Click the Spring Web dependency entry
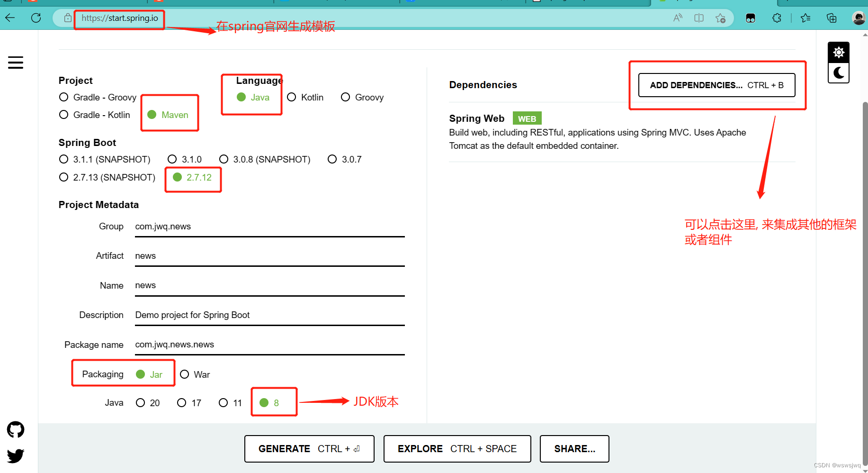The height and width of the screenshot is (473, 868). click(x=622, y=132)
